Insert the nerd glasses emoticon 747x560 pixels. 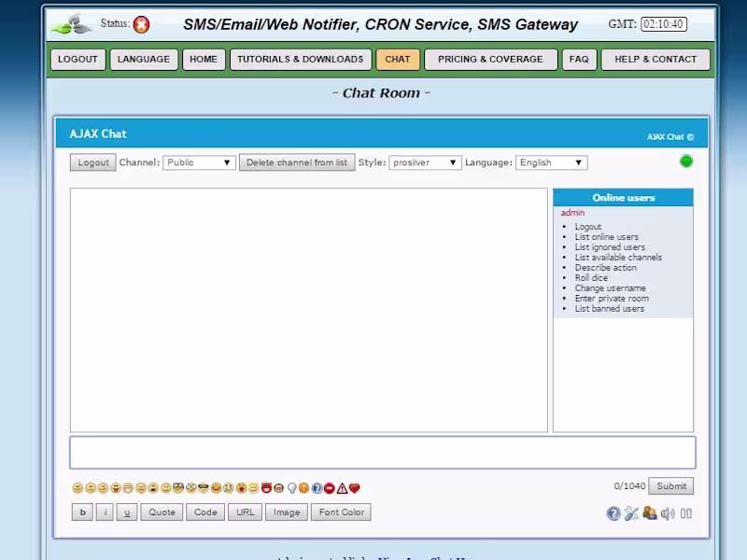pos(178,488)
